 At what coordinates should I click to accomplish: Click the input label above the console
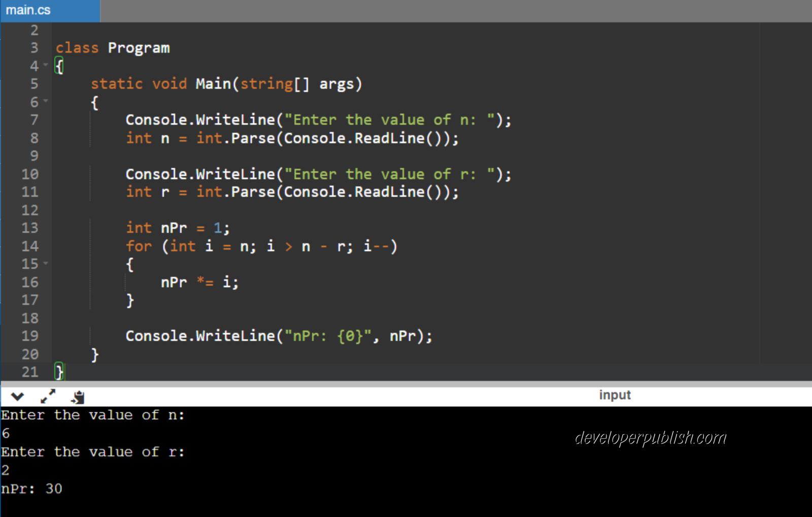click(x=615, y=395)
